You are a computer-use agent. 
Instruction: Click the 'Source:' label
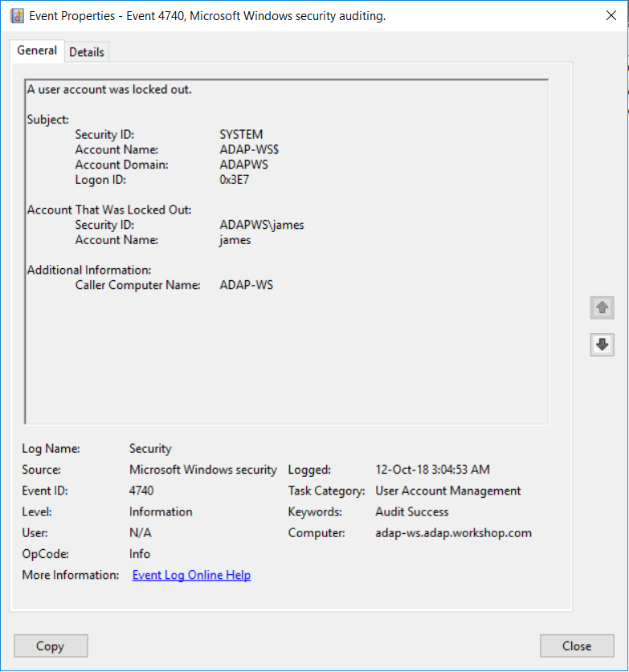pyautogui.click(x=41, y=470)
